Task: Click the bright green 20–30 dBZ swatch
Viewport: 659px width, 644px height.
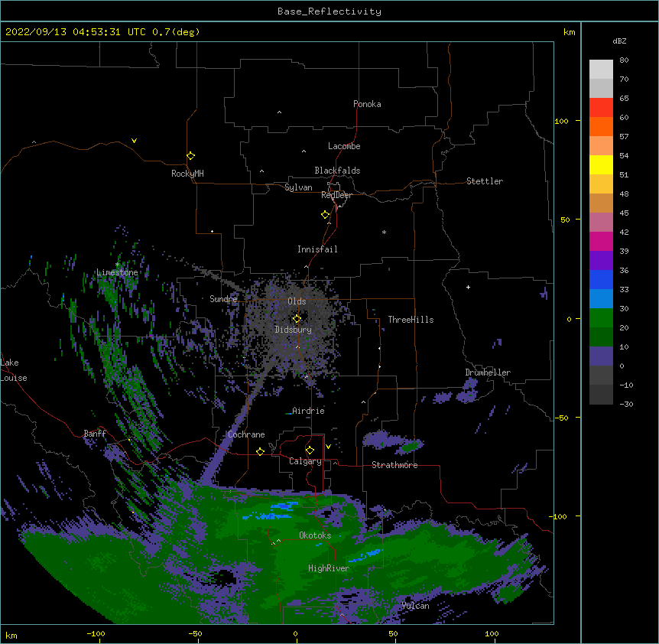Action: [x=601, y=318]
